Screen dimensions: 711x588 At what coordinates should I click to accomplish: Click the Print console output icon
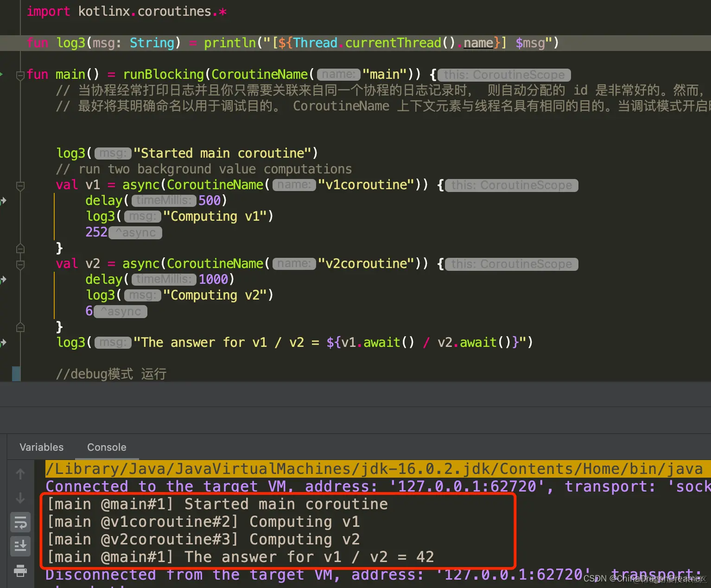click(x=20, y=570)
